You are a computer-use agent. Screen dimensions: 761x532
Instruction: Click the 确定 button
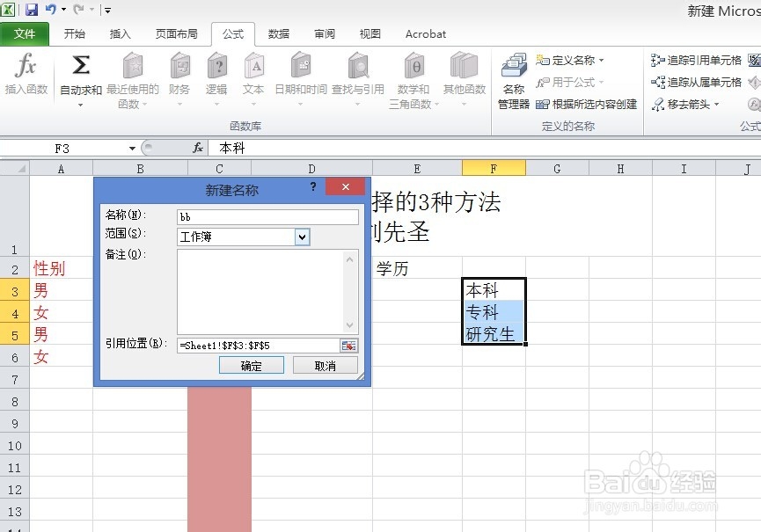coord(252,364)
